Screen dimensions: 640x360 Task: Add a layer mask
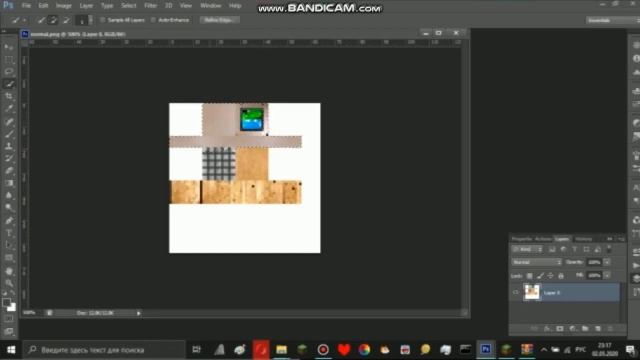560,329
